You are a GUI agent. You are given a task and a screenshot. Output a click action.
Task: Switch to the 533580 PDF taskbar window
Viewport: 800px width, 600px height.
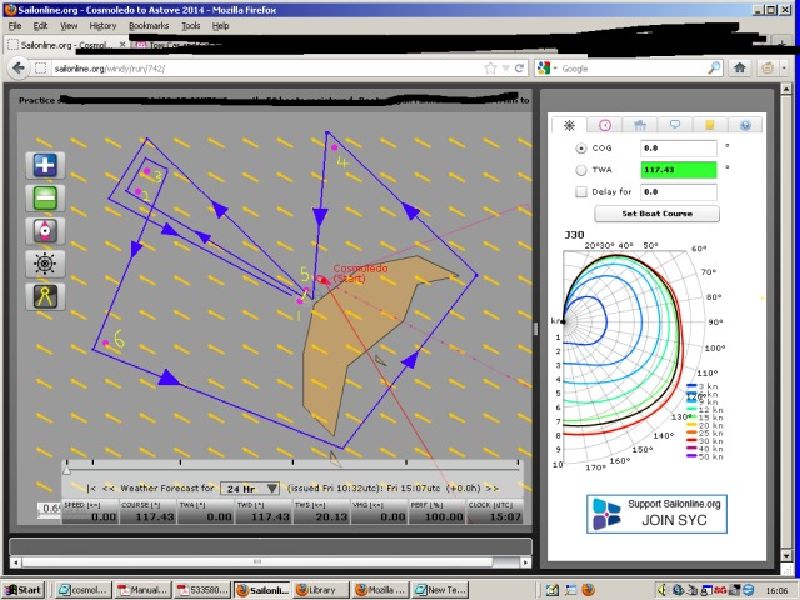[x=202, y=590]
